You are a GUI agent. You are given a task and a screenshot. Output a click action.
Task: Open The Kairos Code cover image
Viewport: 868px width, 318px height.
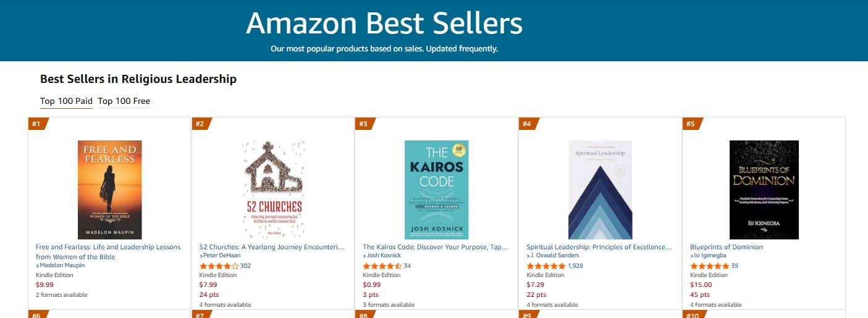(436, 189)
